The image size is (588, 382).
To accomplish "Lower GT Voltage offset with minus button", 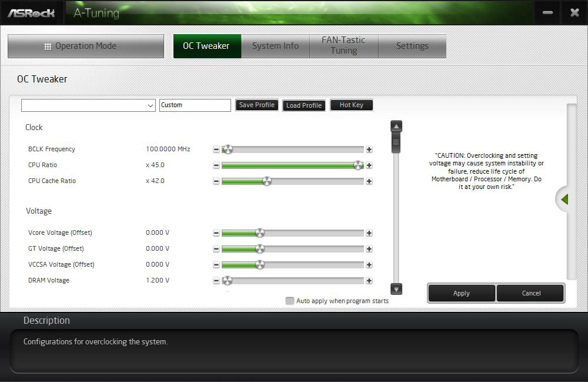I will (216, 249).
